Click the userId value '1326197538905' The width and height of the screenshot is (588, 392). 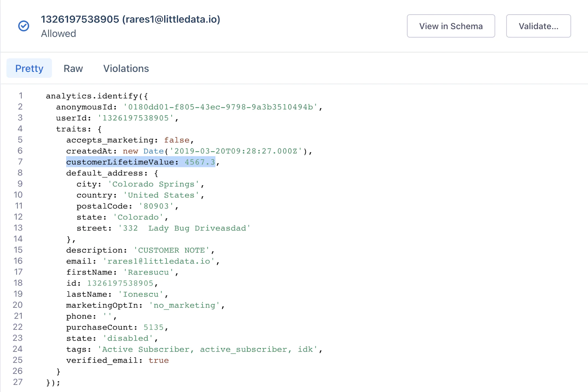136,118
